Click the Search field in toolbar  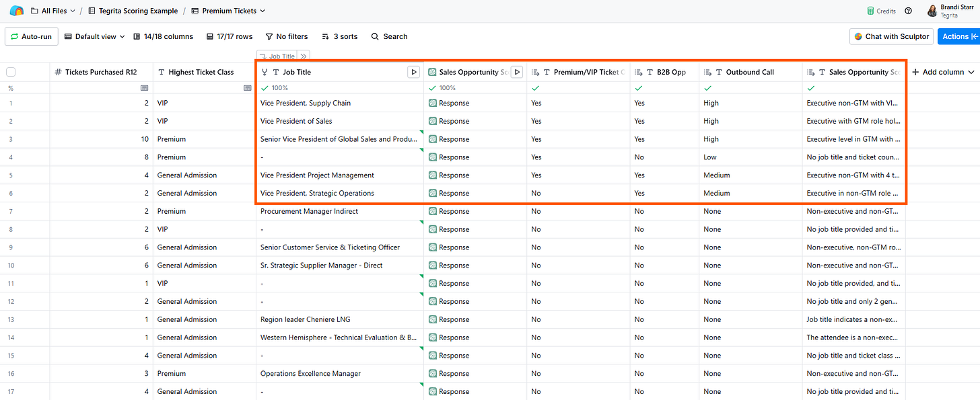pos(389,36)
